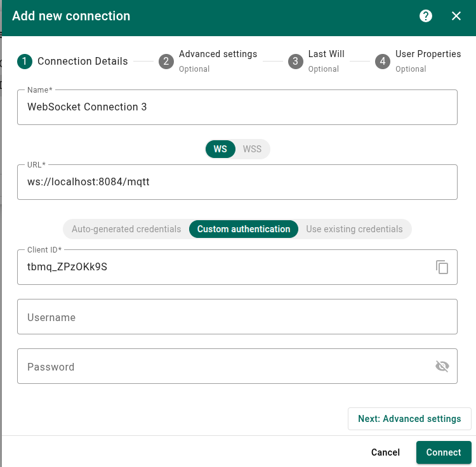
Task: Focus the Username field
Action: coord(237,317)
